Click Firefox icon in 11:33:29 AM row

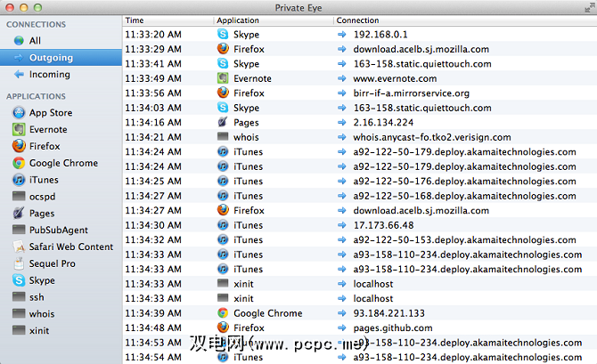223,49
